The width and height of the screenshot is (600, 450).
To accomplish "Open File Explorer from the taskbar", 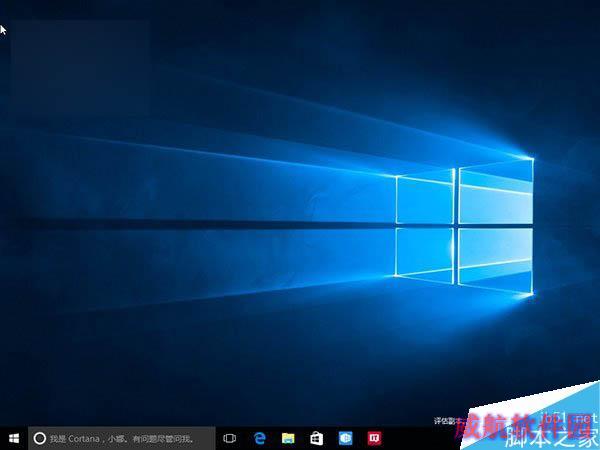I will (288, 438).
